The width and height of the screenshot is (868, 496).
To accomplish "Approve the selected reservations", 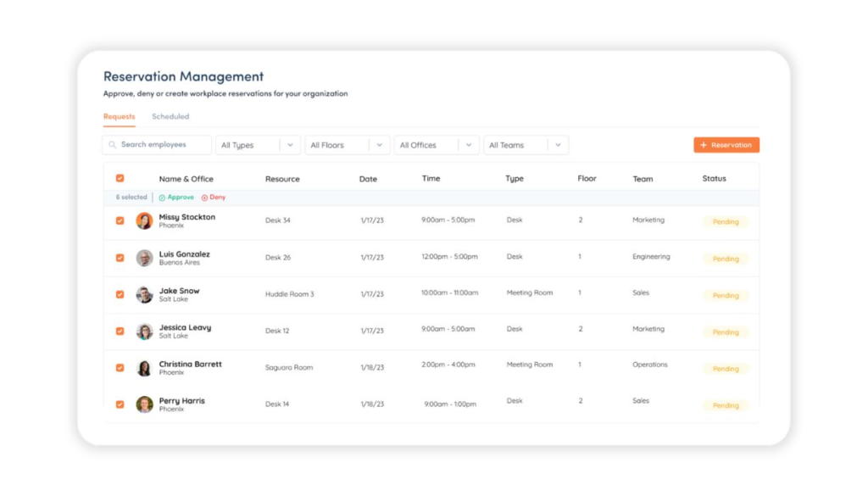I will pos(176,198).
